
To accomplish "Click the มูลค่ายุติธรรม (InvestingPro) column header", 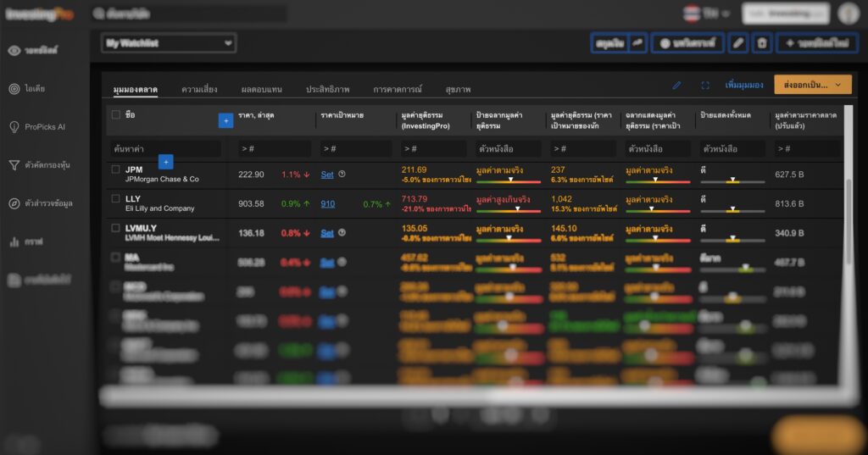I will [x=426, y=120].
